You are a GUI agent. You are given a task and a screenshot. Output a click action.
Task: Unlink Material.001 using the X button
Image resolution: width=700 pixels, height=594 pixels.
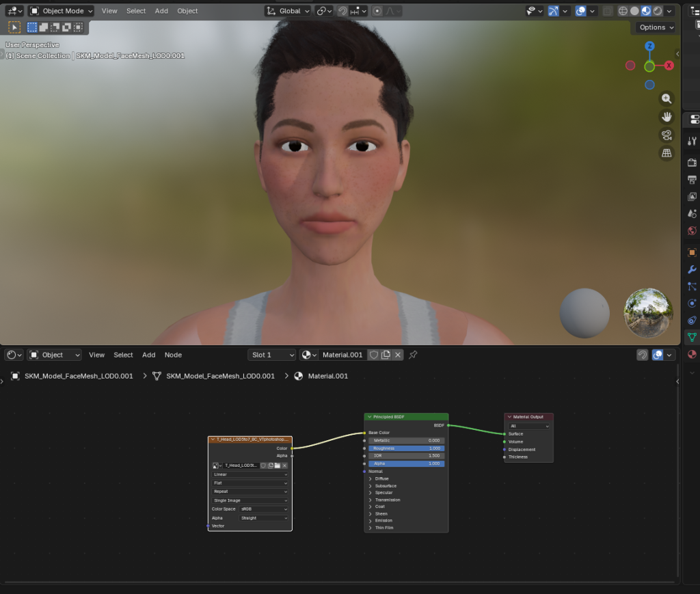(x=398, y=355)
